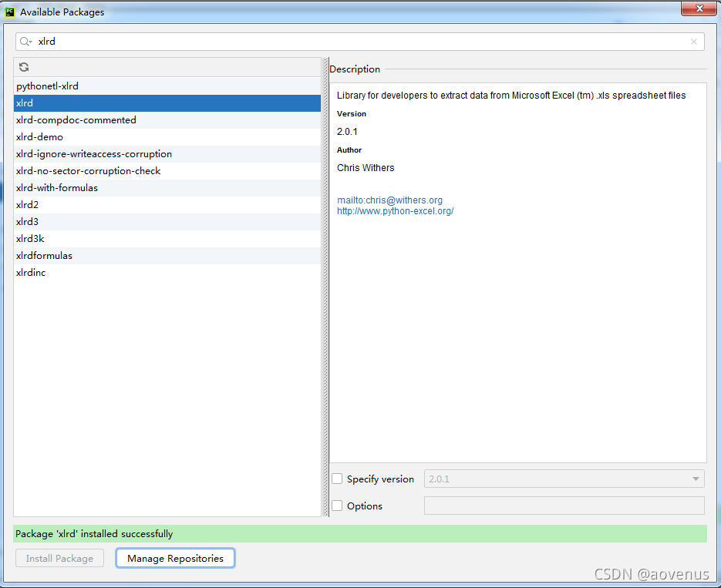Enable the Options checkbox
This screenshot has width=721, height=588.
337,506
